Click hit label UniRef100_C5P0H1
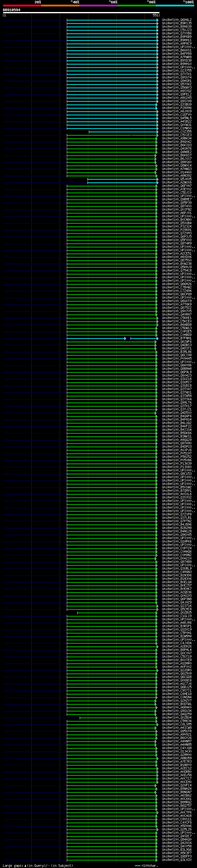Screen dimensions: 197x868 [176, 633]
